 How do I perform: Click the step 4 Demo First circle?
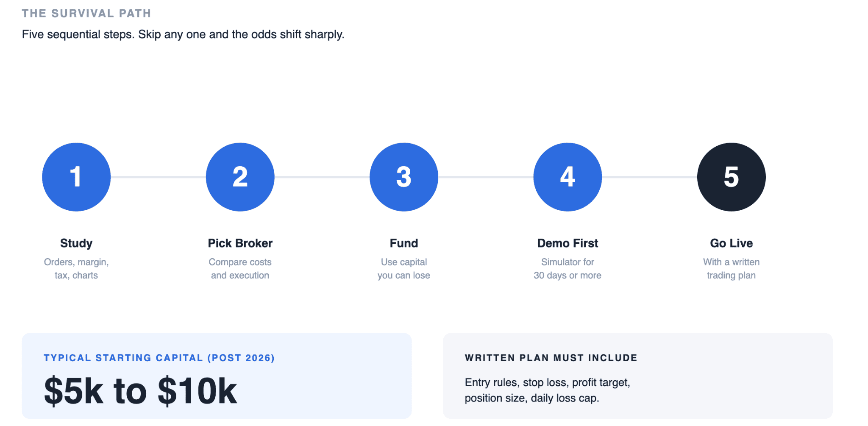coord(568,177)
